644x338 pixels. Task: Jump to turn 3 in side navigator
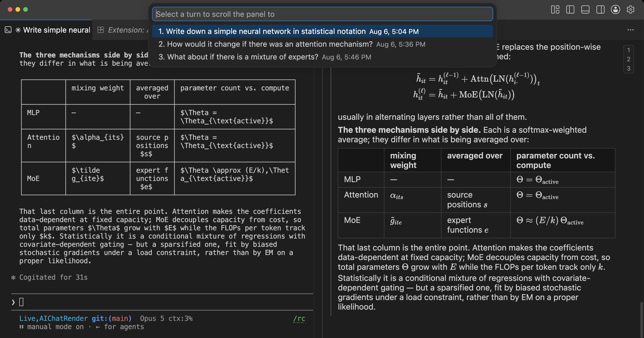[629, 68]
